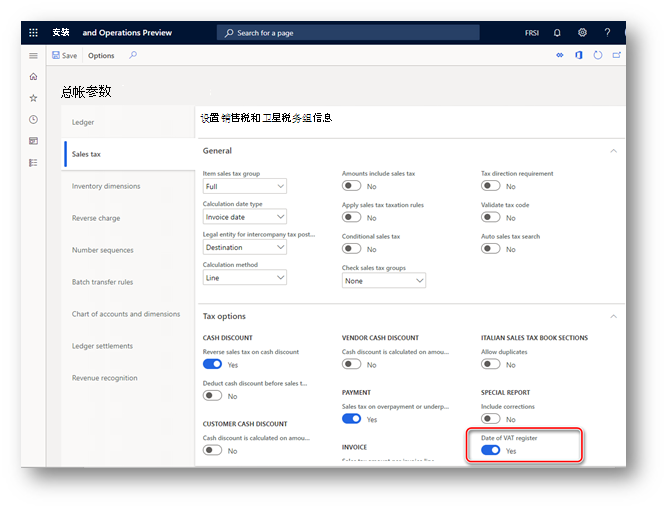The height and width of the screenshot is (510, 668).
Task: Open Legal entity for intercompany tax dropdown
Action: pyautogui.click(x=245, y=247)
